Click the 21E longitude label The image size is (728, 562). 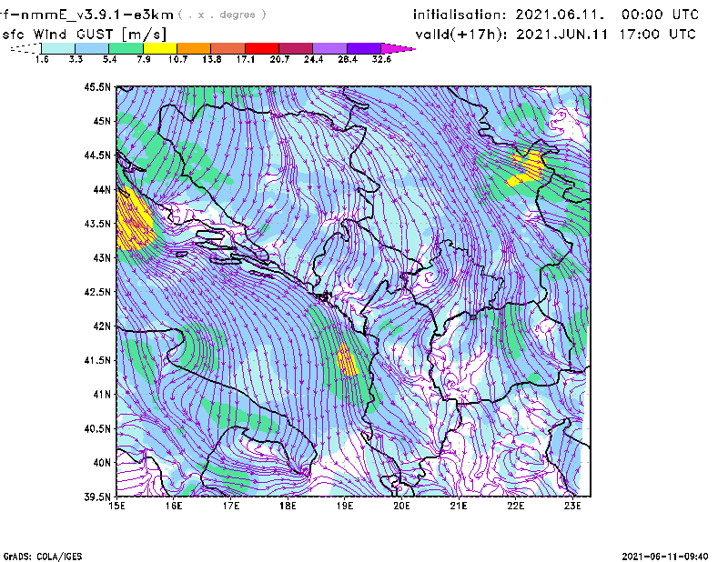coord(459,506)
